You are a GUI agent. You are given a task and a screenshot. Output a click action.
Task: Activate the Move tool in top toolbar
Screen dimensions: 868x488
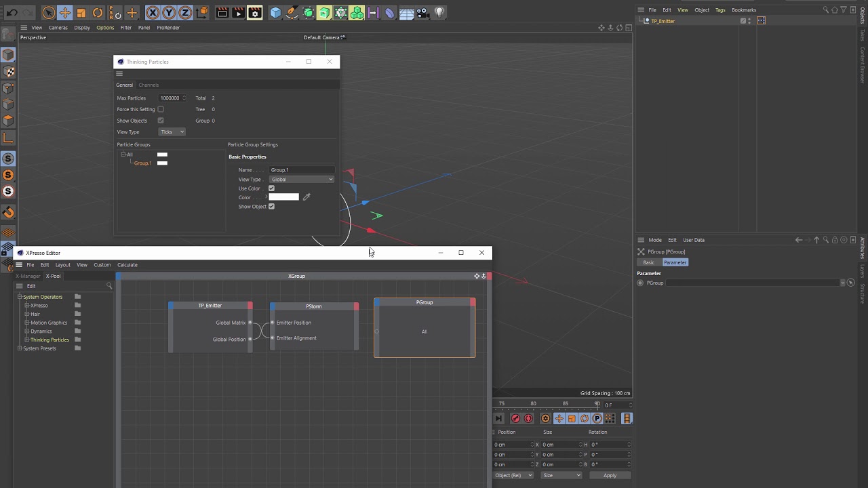point(65,12)
